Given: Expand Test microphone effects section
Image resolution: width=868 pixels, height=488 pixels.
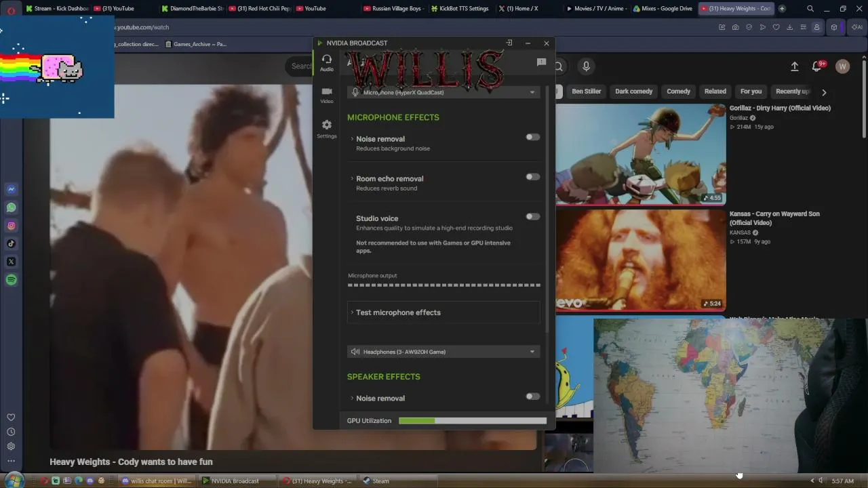Looking at the screenshot, I should click(x=443, y=312).
